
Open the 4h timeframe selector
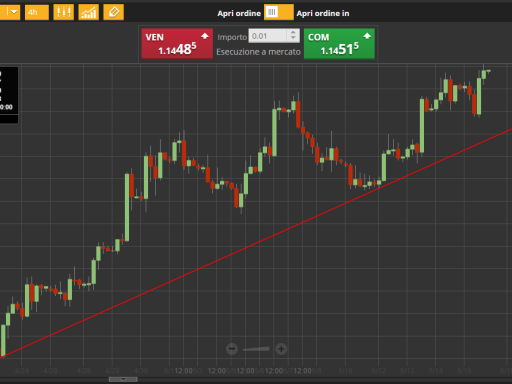[x=37, y=12]
